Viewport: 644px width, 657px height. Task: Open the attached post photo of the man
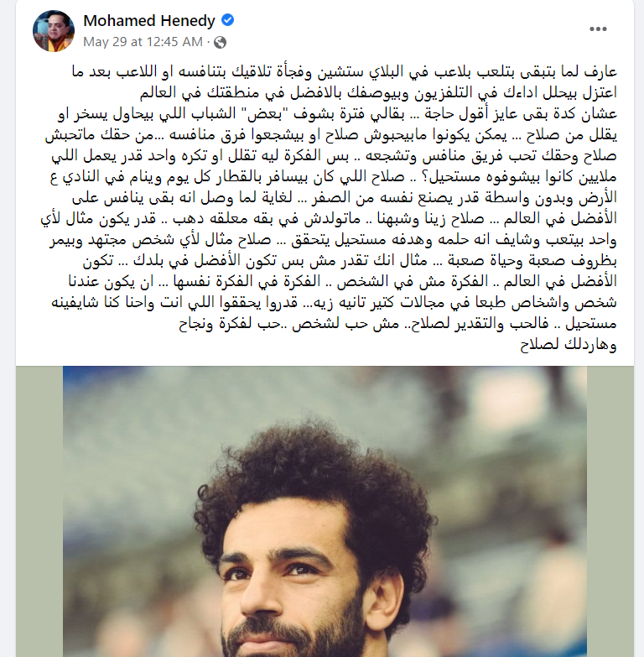pos(325,511)
